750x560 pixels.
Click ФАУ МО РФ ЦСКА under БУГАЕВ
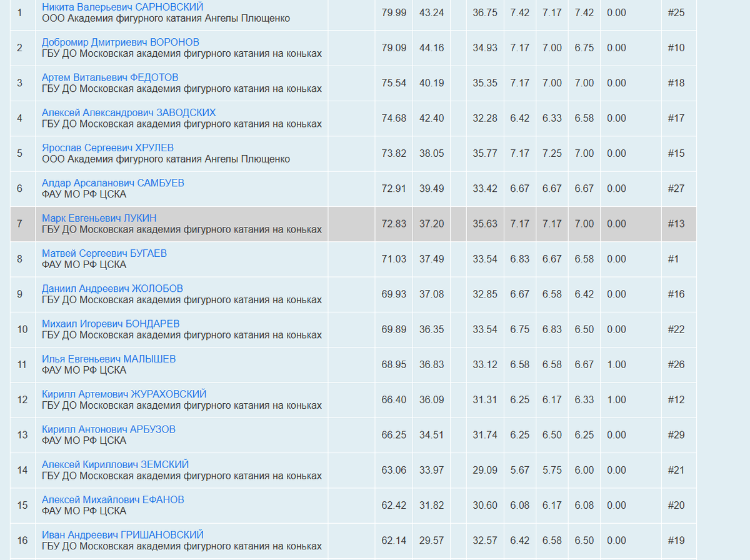(x=84, y=265)
